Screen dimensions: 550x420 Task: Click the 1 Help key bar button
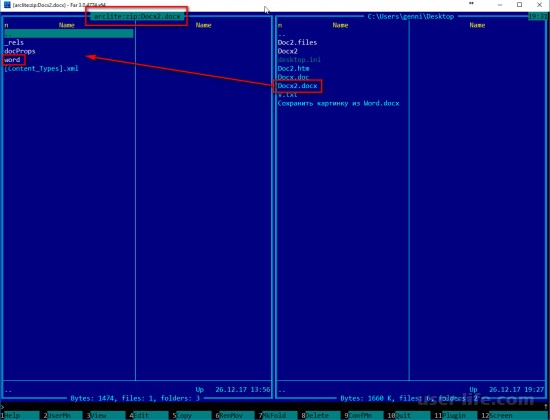(x=20, y=415)
